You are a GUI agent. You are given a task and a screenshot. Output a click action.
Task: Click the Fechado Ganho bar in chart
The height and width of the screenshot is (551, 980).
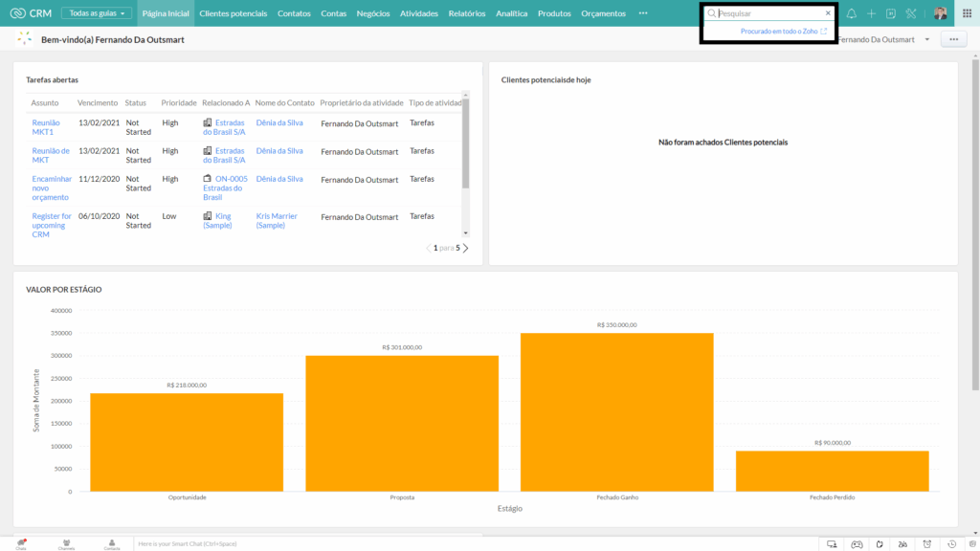coord(617,412)
